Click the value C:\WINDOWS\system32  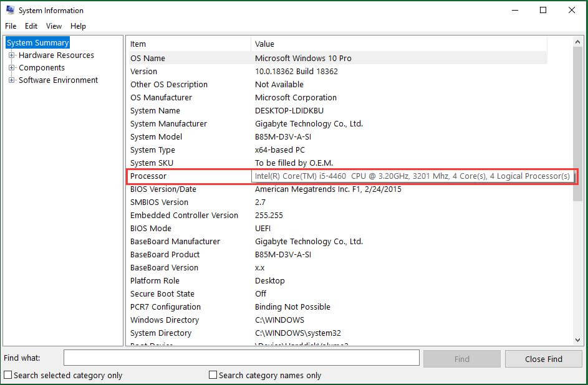[x=298, y=333]
